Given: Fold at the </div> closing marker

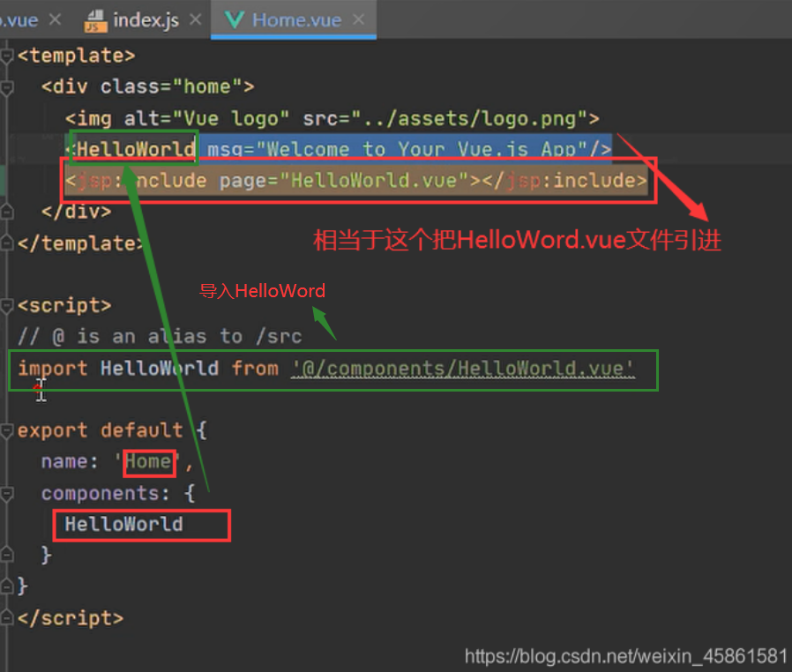Looking at the screenshot, I should [x=6, y=212].
